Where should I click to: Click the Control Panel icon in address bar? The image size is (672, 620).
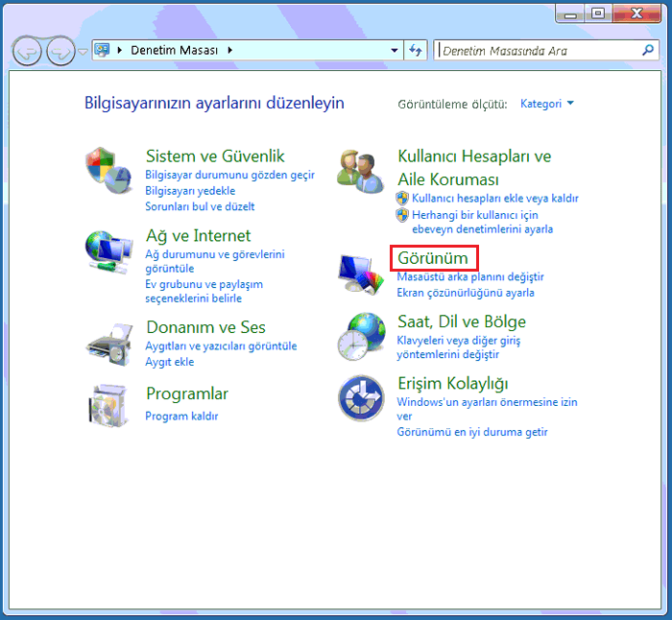coord(102,50)
